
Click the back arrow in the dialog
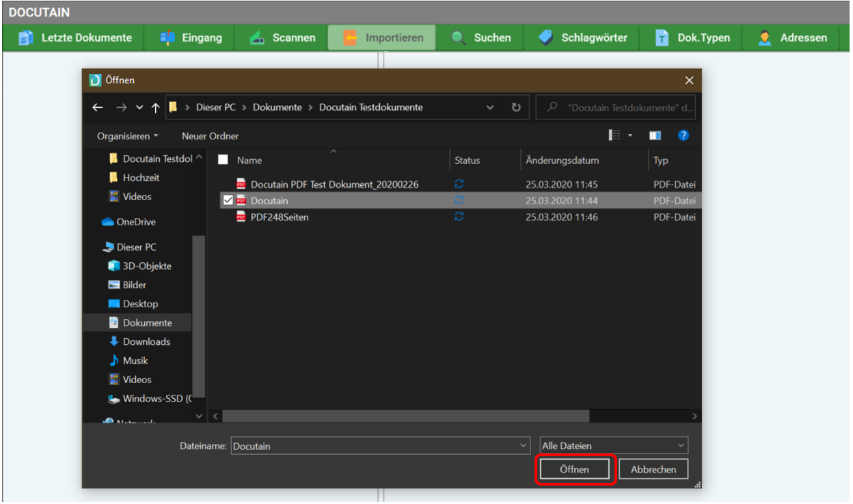[x=98, y=107]
